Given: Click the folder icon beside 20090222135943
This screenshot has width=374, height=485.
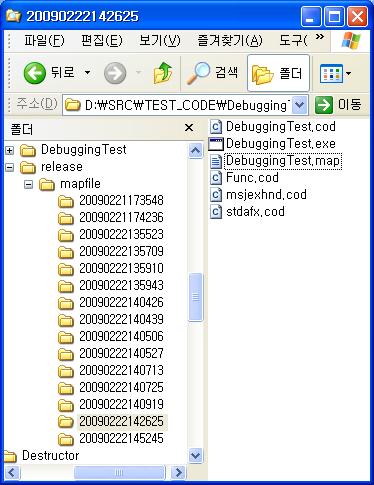Looking at the screenshot, I should (x=66, y=286).
